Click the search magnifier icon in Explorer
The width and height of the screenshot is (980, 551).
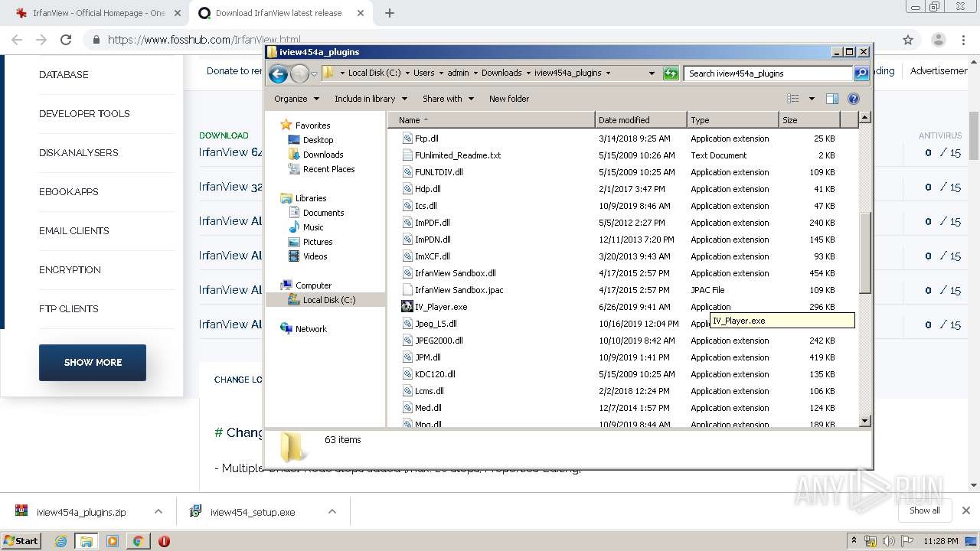click(x=861, y=73)
